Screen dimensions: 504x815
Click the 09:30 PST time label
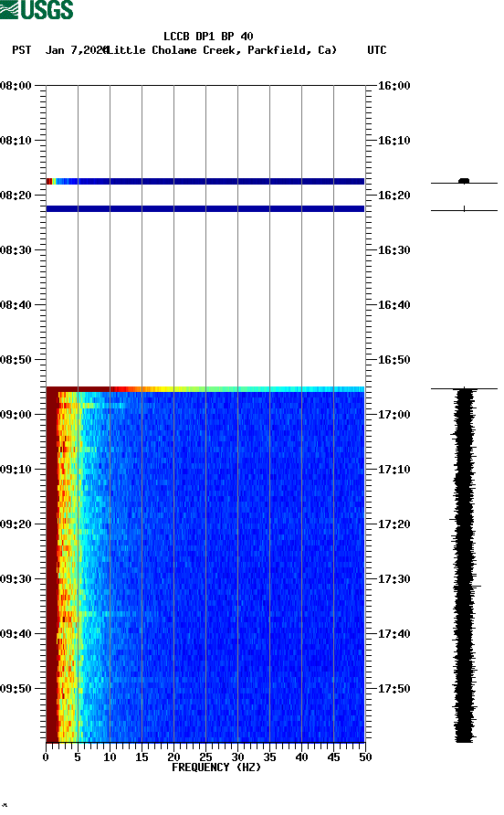tap(16, 579)
